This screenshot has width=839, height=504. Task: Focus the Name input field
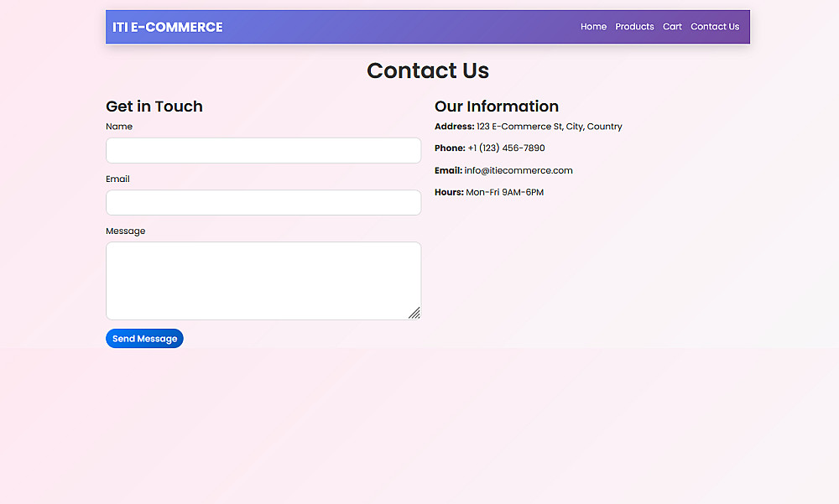pyautogui.click(x=263, y=151)
